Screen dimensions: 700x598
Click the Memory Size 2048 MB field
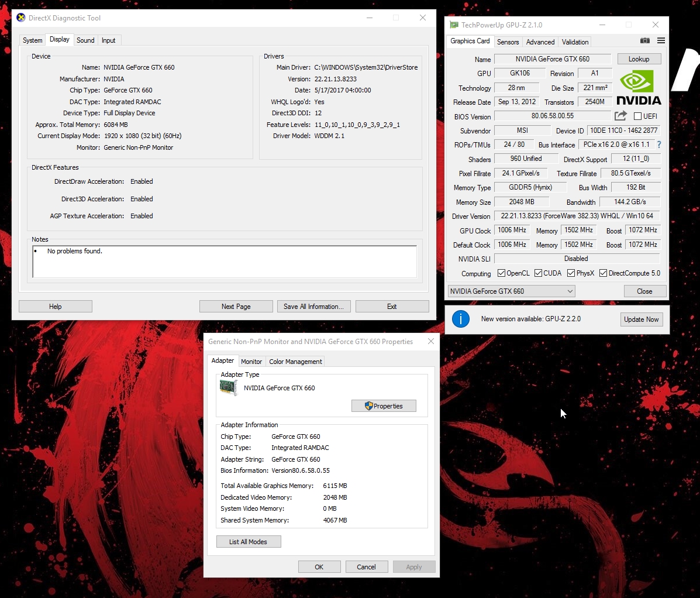tap(522, 202)
